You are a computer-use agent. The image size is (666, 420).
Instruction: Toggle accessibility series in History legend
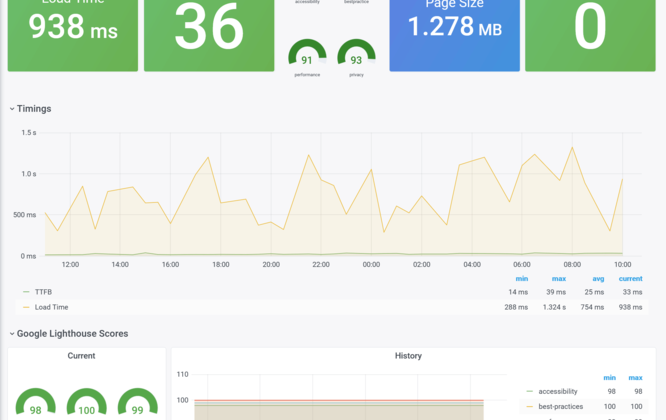[x=557, y=391]
